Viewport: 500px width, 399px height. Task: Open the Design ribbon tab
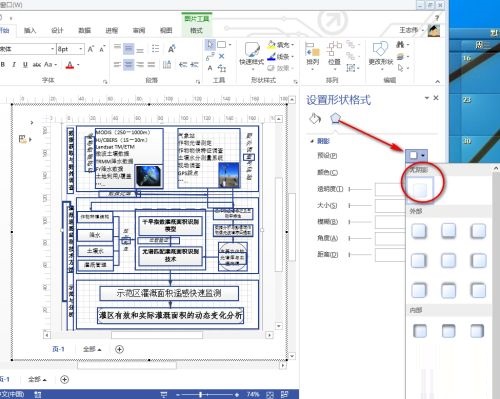(57, 30)
